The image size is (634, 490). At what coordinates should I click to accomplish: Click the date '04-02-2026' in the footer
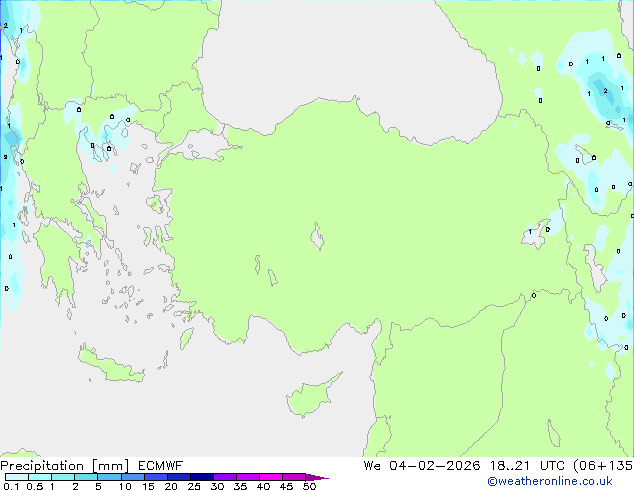pos(435,466)
